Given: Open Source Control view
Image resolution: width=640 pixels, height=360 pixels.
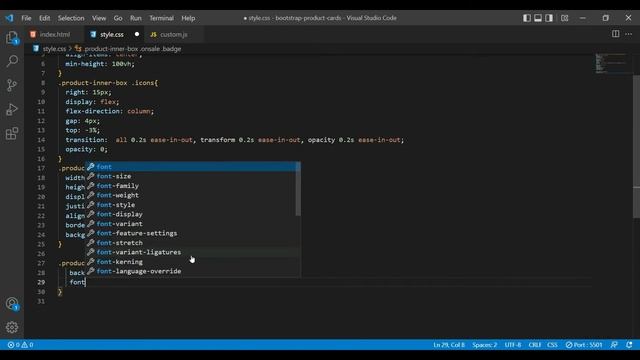Looking at the screenshot, I should [12, 85].
